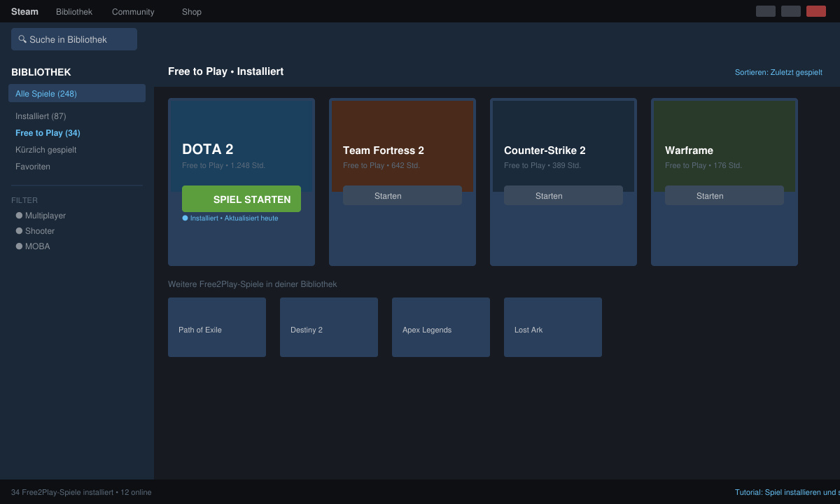Open the Steam menu
840x504 pixels.
click(x=24, y=12)
